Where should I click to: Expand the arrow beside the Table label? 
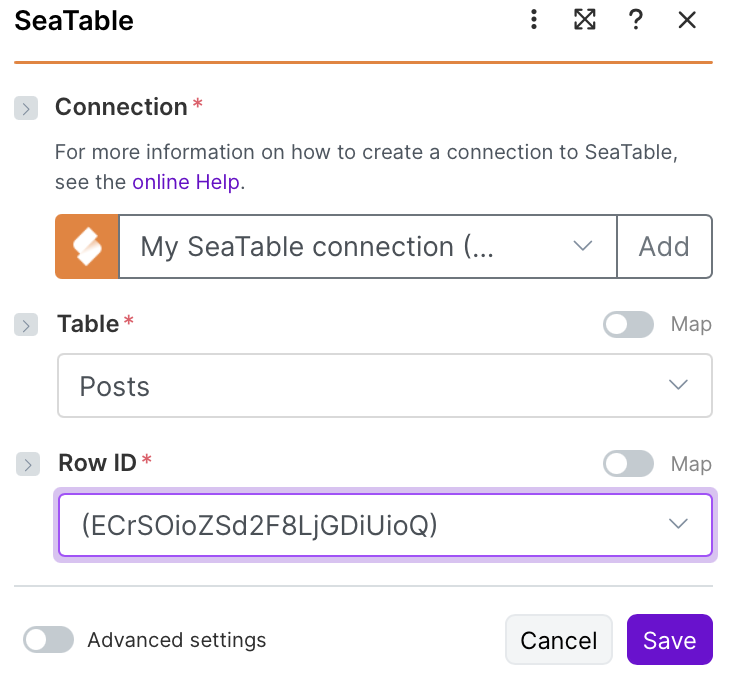(26, 325)
